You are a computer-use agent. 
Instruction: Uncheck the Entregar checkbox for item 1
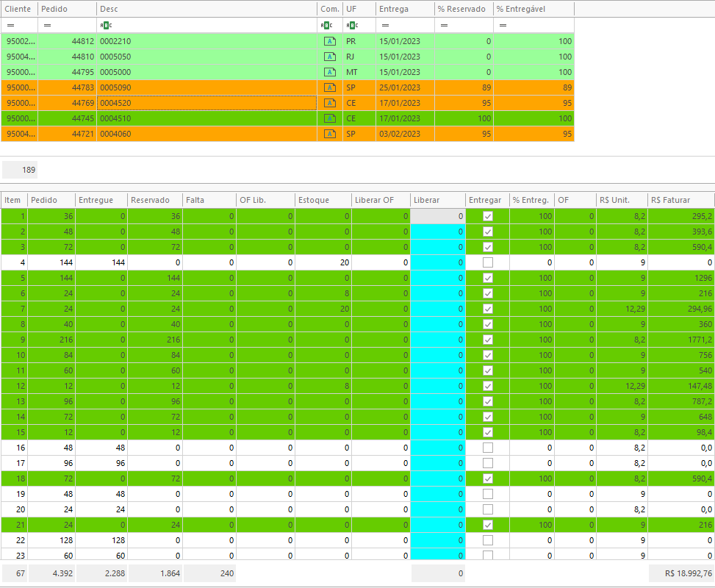pyautogui.click(x=488, y=216)
